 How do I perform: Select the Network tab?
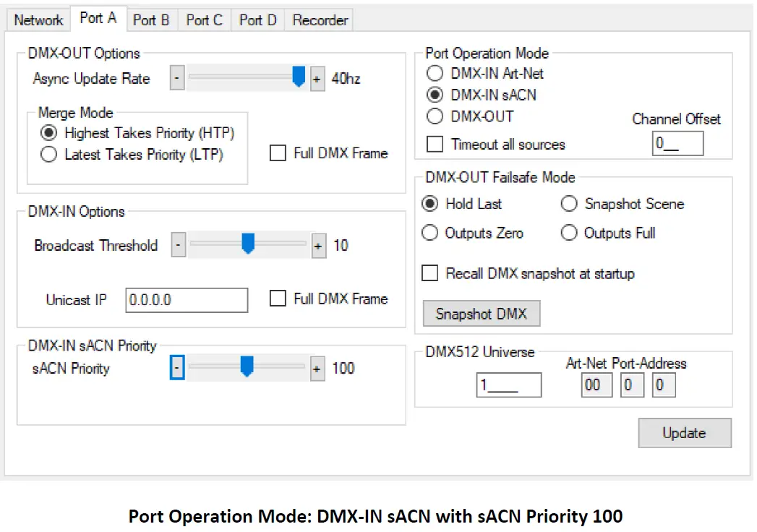(37, 20)
